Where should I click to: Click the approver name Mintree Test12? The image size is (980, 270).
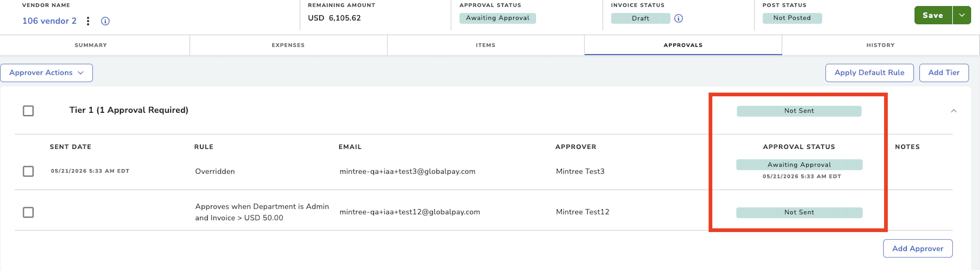[x=583, y=212]
